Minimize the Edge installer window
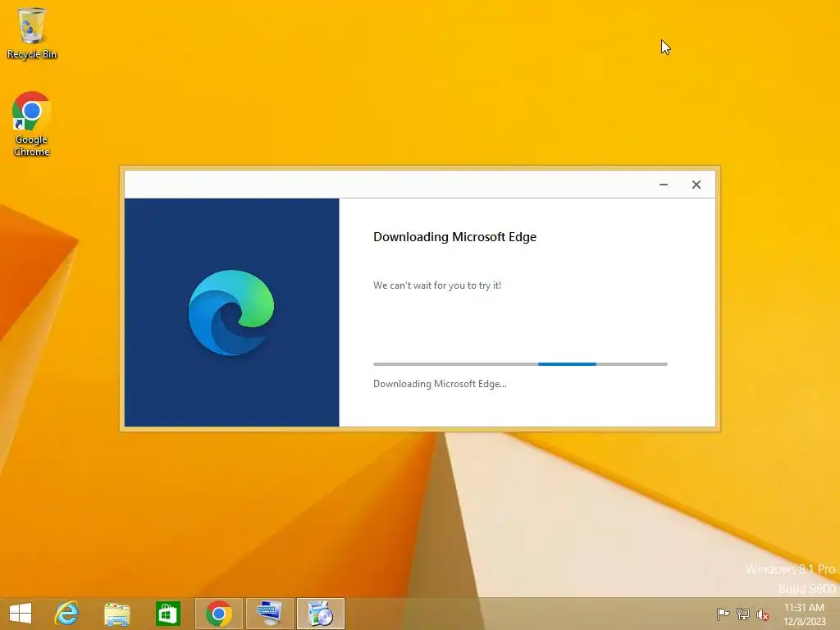840x630 pixels. 663,185
